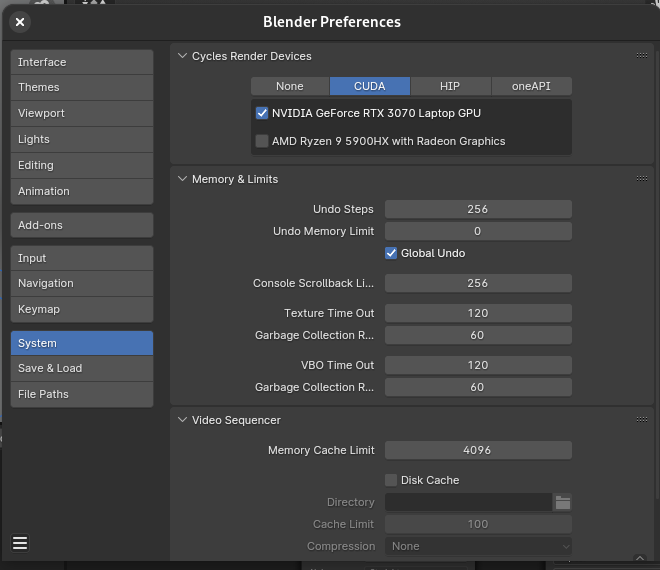The height and width of the screenshot is (570, 660).
Task: Close the Blender Preferences window
Action: point(20,21)
